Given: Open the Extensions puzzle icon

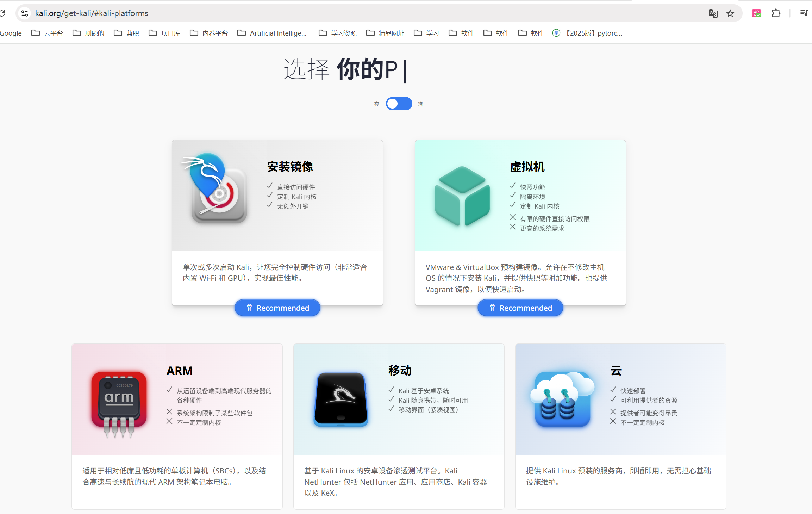Looking at the screenshot, I should coord(776,13).
